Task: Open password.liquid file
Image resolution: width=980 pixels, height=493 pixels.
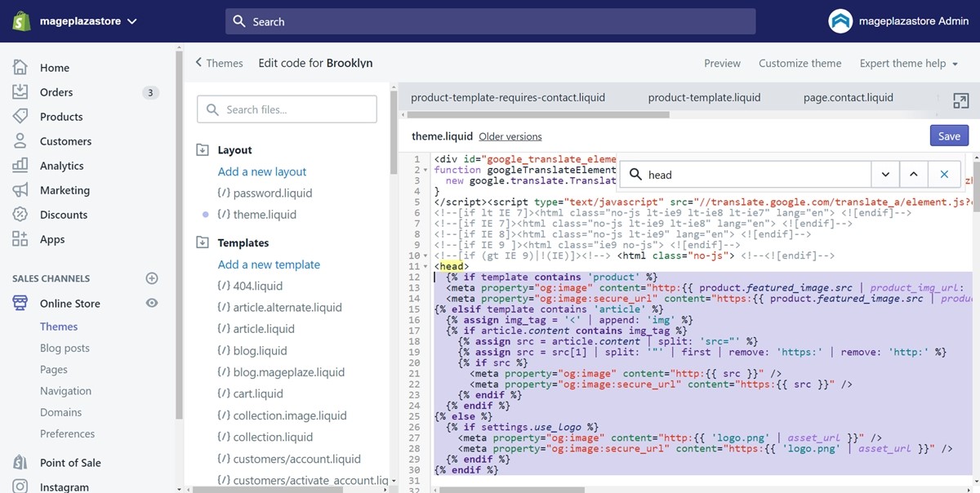Action: pos(265,193)
